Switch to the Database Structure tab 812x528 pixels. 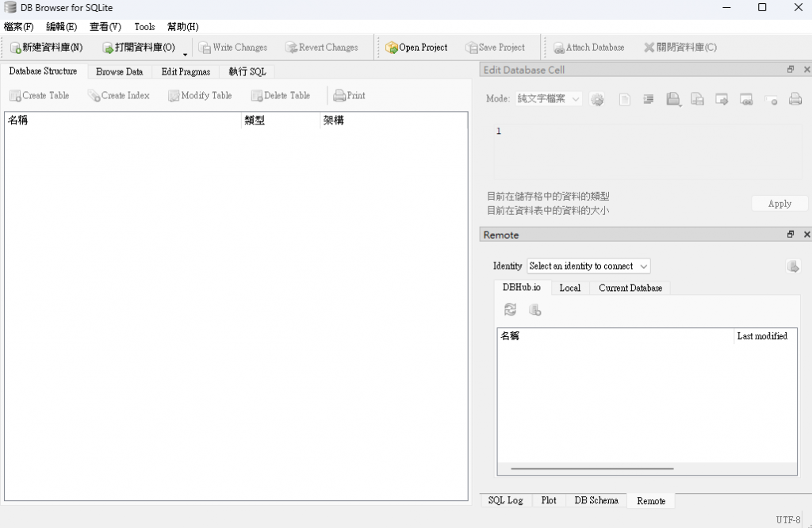click(43, 71)
